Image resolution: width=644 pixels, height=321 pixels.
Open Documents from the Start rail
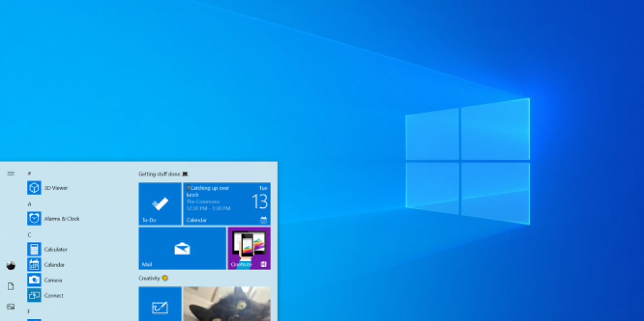(x=11, y=286)
